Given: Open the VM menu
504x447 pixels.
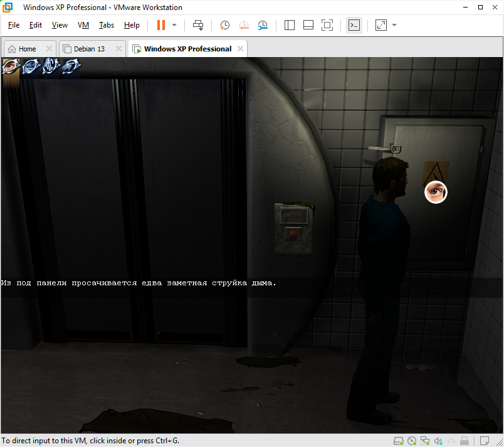Looking at the screenshot, I should click(x=83, y=25).
